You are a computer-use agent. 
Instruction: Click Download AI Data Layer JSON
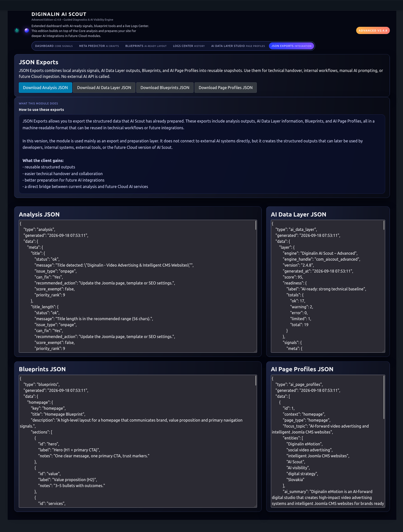(104, 87)
